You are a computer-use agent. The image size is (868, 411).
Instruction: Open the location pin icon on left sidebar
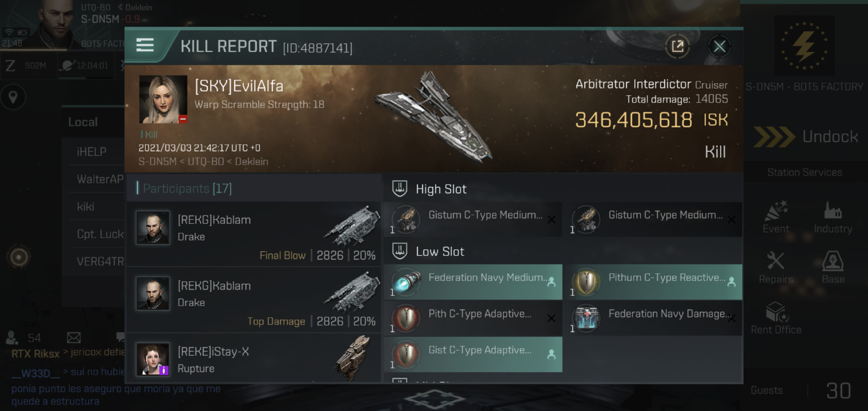(13, 97)
